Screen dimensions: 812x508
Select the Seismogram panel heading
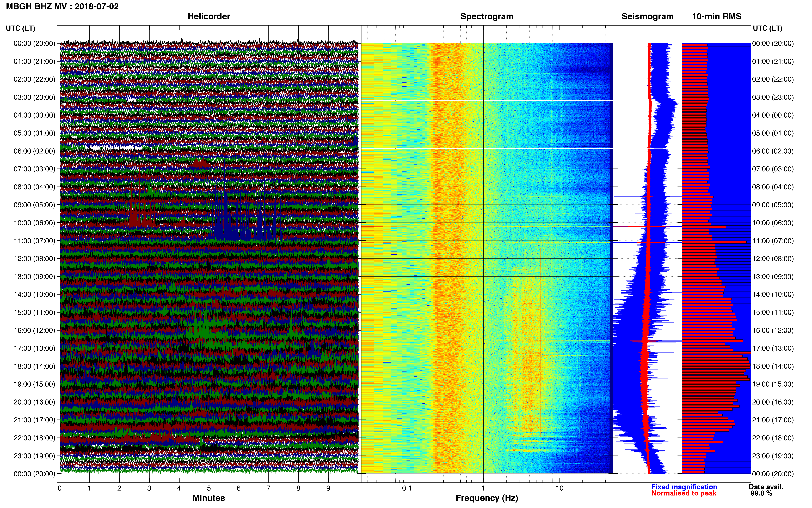[x=648, y=16]
